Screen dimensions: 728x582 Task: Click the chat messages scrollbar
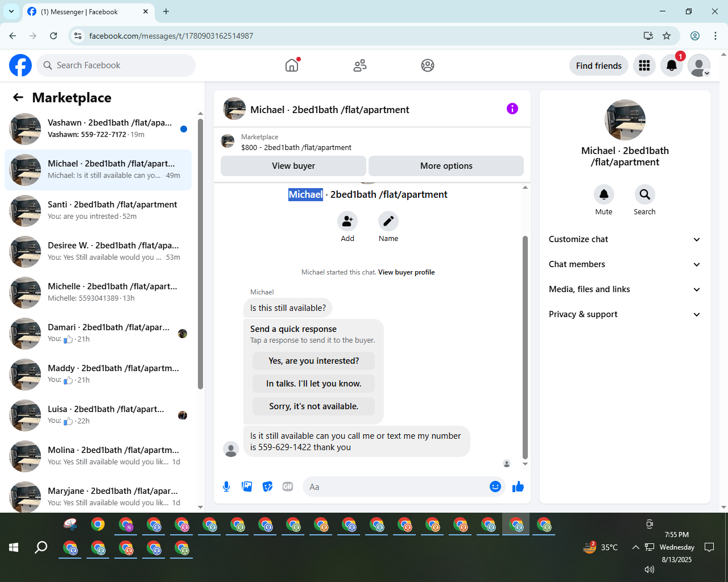pos(525,347)
